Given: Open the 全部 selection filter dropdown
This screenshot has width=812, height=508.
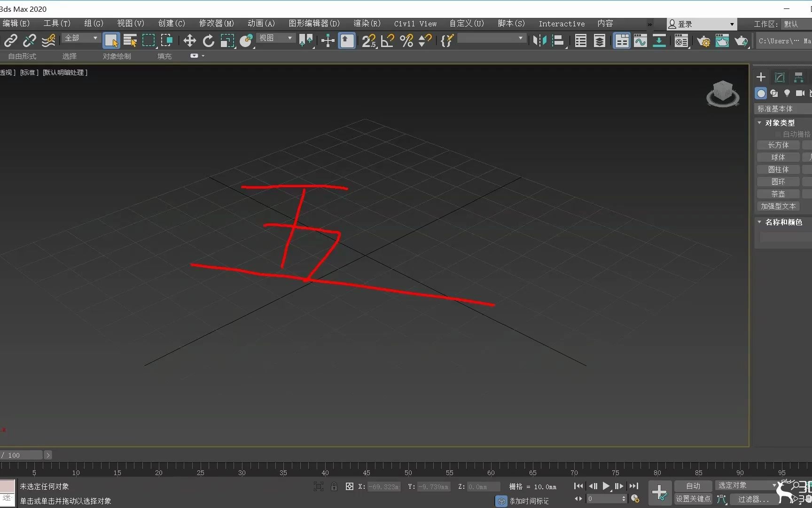Looking at the screenshot, I should 80,38.
